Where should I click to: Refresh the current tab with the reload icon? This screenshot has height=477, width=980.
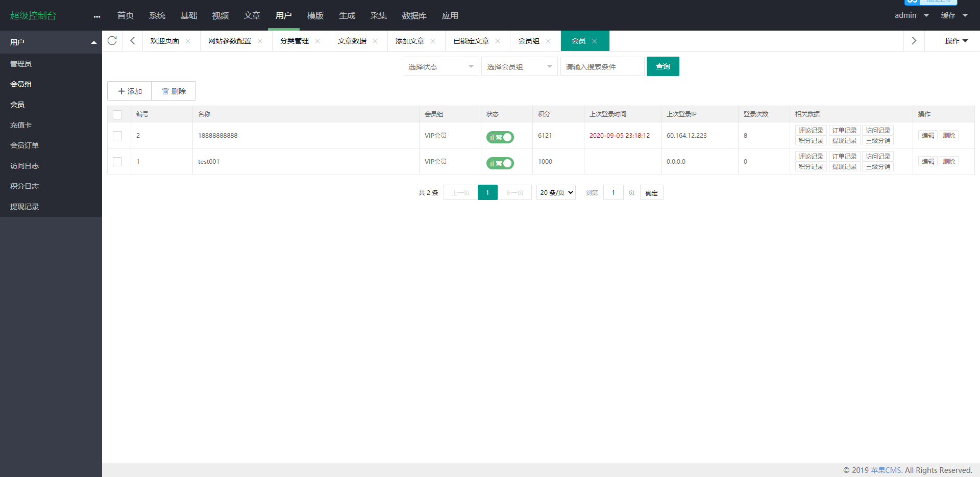[112, 41]
